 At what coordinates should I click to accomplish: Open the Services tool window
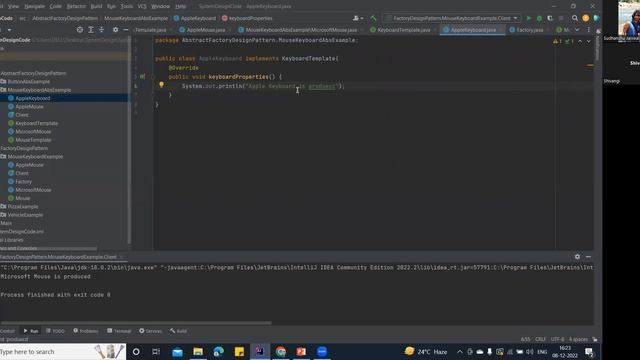(x=151, y=331)
